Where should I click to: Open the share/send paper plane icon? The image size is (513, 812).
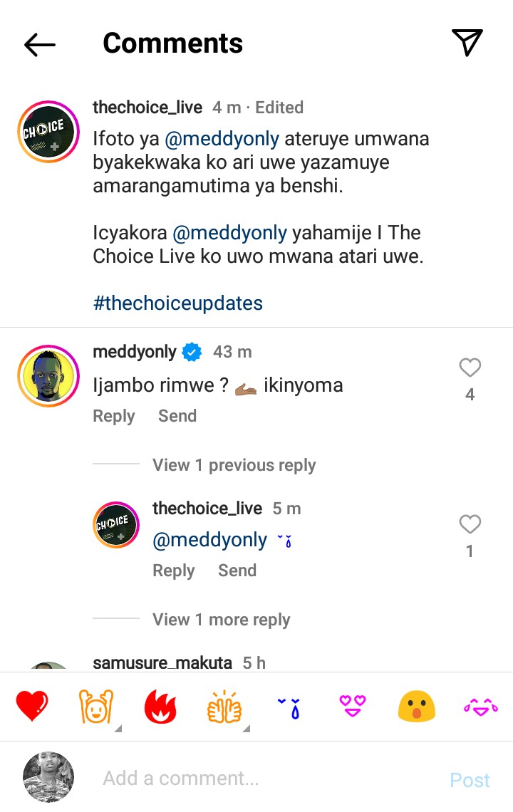pos(467,43)
